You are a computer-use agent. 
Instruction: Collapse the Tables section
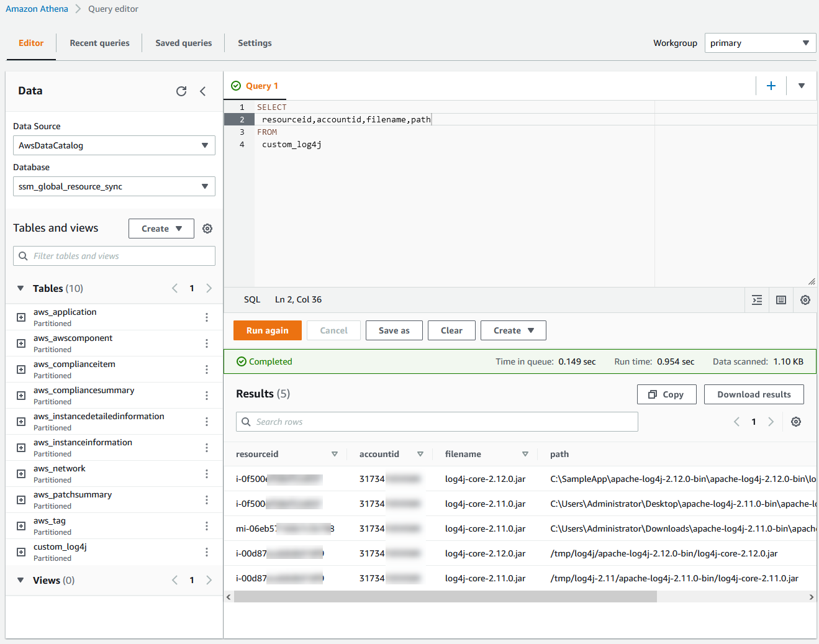pyautogui.click(x=20, y=288)
